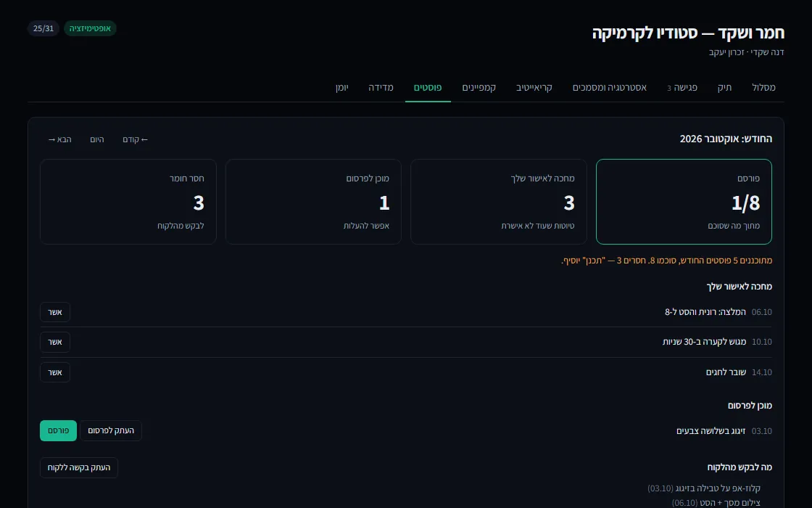
Task: Click the studio title חמר ושקד — סטודיו לקרמיקה
Action: [x=688, y=33]
